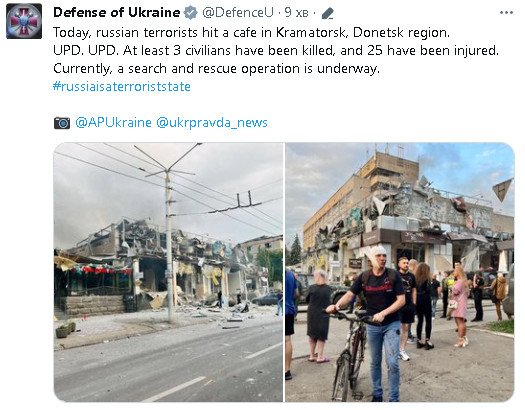
Task: Click the man with the bicycle in the right photo
Action: click(x=374, y=323)
